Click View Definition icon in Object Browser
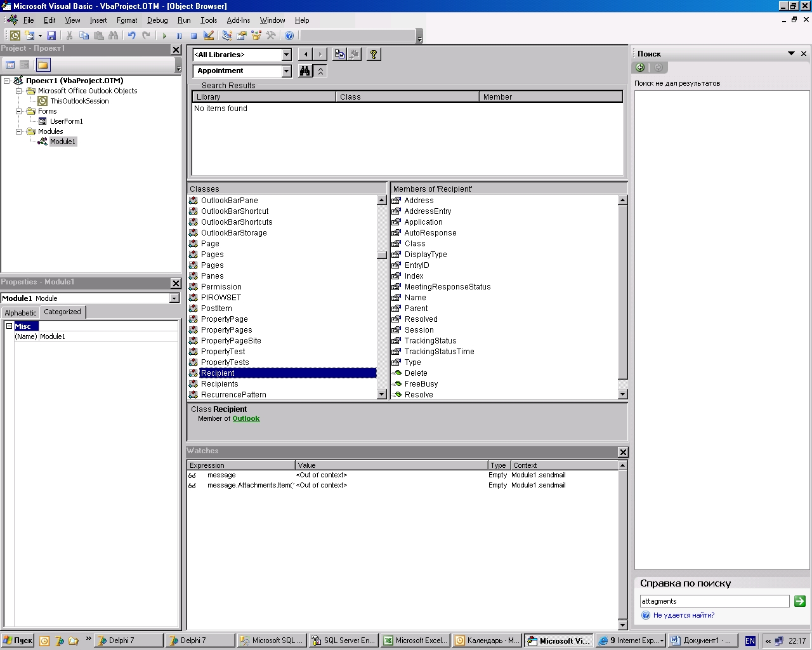 [354, 55]
